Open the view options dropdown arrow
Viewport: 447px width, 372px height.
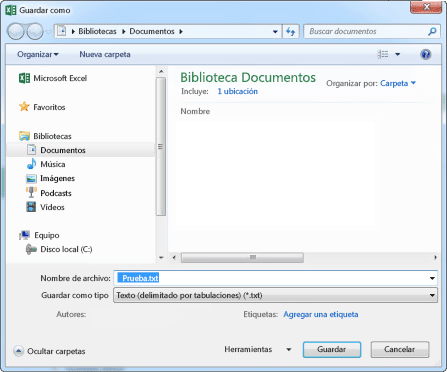(398, 54)
